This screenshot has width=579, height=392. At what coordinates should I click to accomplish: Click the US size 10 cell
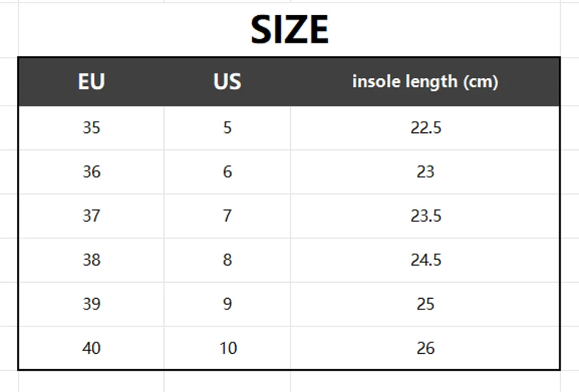click(x=227, y=348)
